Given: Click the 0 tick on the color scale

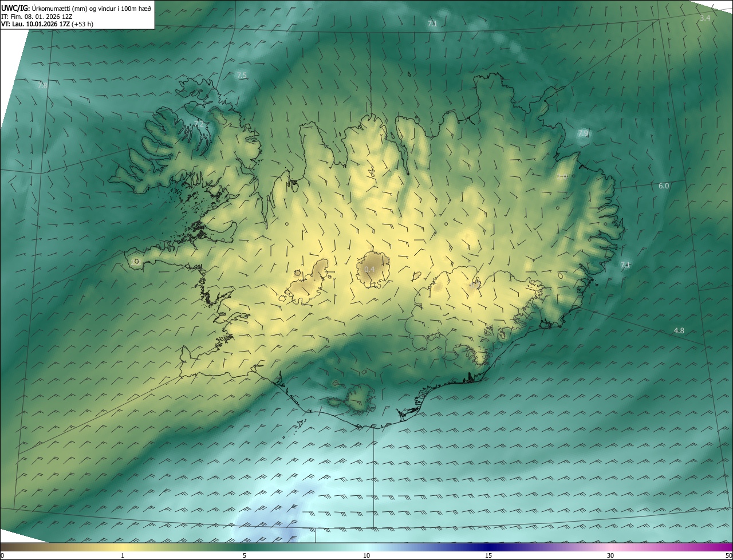Looking at the screenshot, I should point(2,555).
